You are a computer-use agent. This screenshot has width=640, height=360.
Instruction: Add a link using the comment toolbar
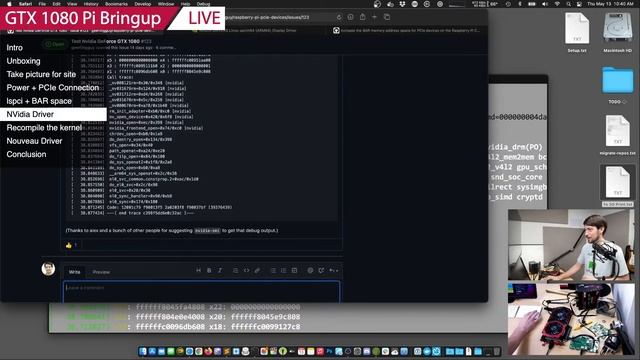(257, 270)
